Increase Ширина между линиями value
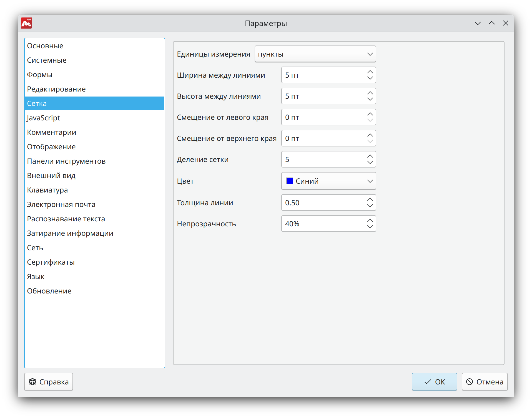 (370, 72)
